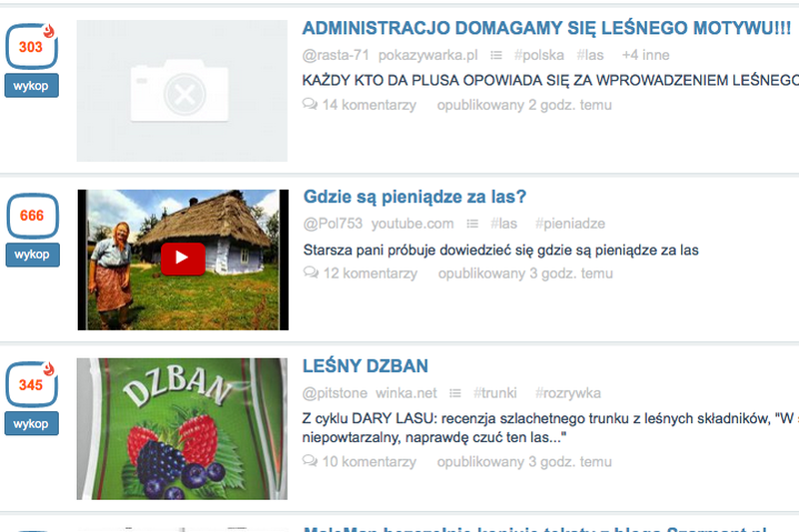
Task: Click the 303 vote counter box
Action: tap(32, 46)
